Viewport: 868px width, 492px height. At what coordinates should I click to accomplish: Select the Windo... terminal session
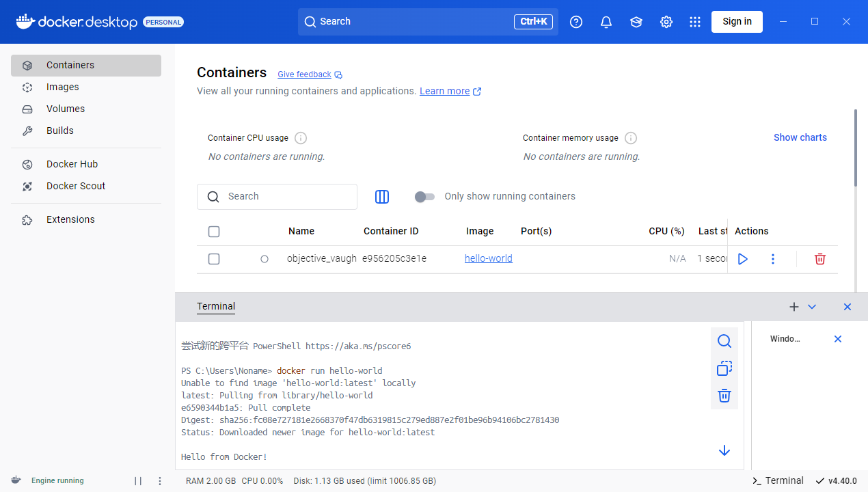785,339
